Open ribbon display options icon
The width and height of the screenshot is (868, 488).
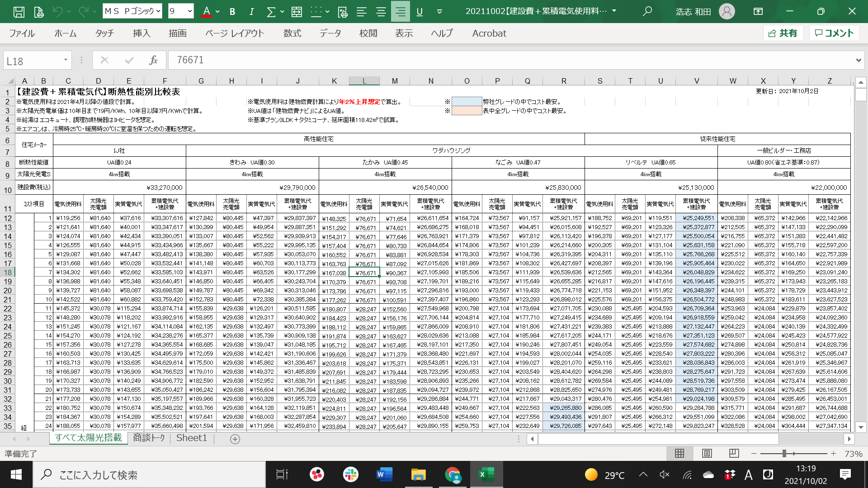click(758, 11)
